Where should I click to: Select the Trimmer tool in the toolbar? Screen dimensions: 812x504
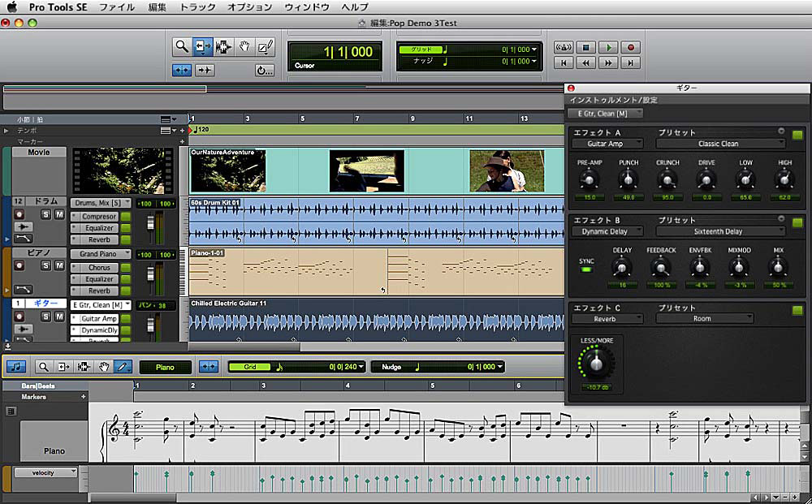point(203,46)
